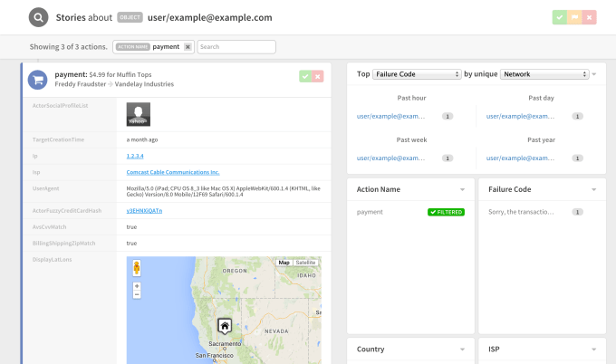
Task: Expand the Action Name panel menu arrow
Action: (x=462, y=189)
